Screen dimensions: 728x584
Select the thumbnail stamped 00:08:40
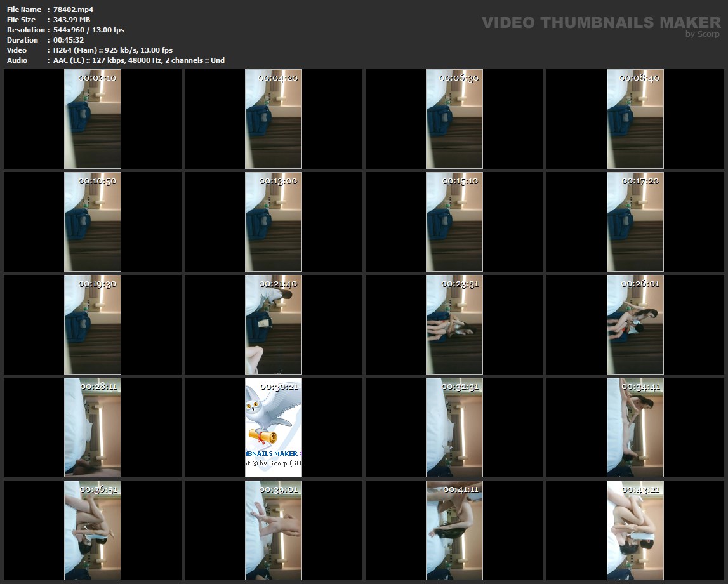635,119
